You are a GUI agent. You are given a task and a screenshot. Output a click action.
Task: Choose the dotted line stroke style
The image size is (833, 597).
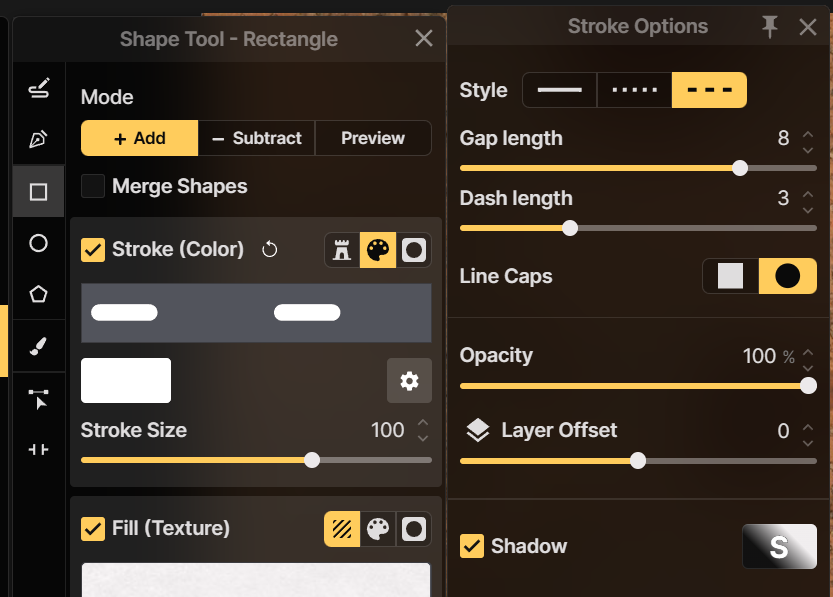click(635, 90)
